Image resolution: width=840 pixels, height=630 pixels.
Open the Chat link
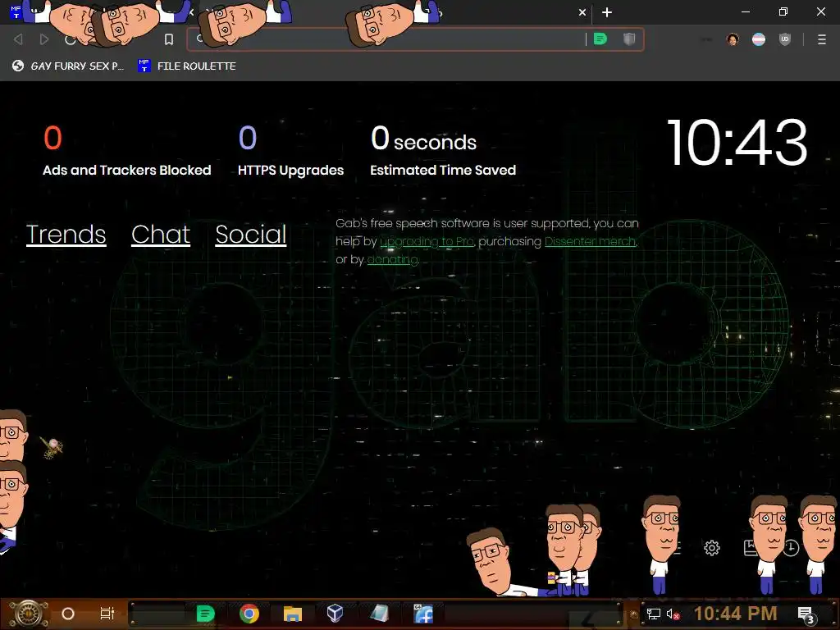(x=161, y=235)
